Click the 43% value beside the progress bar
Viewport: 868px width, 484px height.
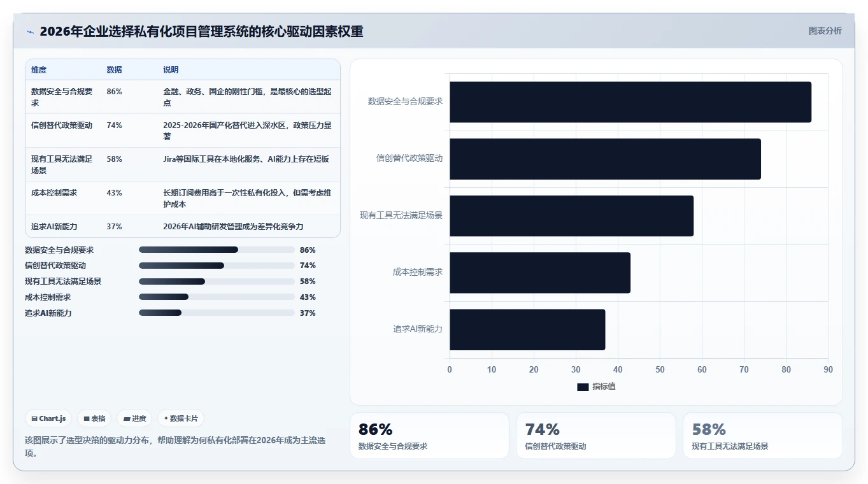pos(308,297)
